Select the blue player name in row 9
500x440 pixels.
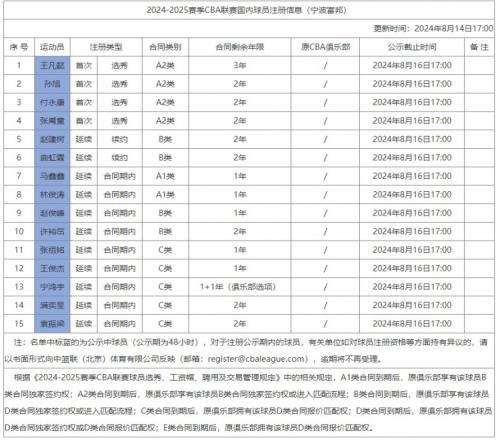pos(52,213)
